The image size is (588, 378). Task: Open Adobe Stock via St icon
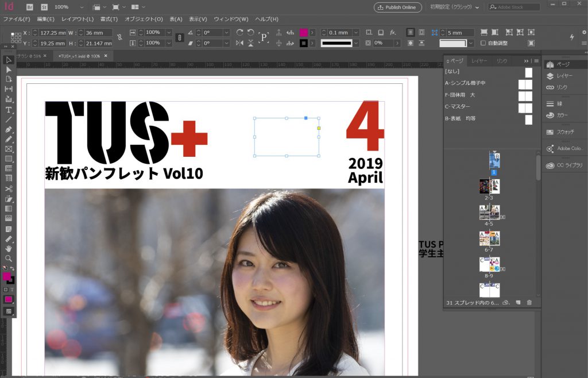tap(44, 7)
